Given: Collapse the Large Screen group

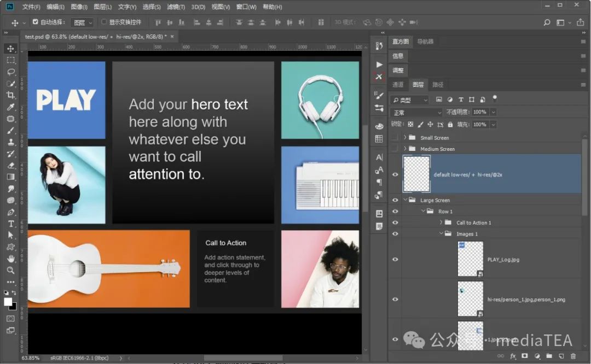Looking at the screenshot, I should 405,201.
